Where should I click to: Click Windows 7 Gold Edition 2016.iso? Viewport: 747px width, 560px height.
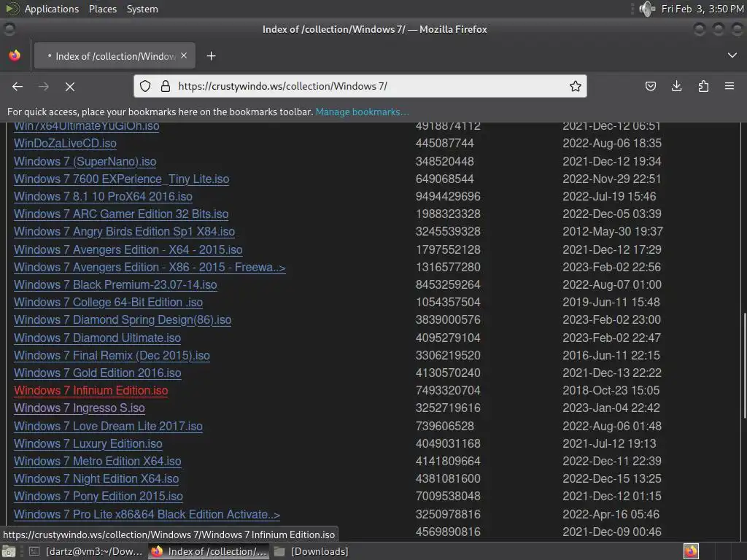pyautogui.click(x=98, y=373)
